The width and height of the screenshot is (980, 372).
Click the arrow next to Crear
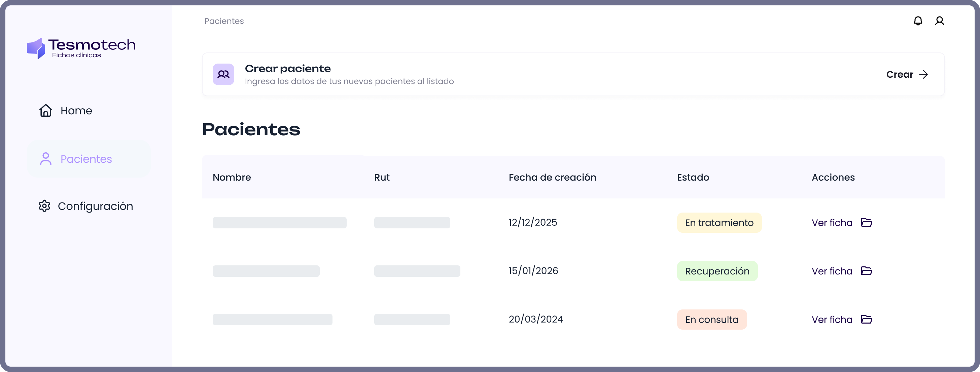(x=923, y=74)
